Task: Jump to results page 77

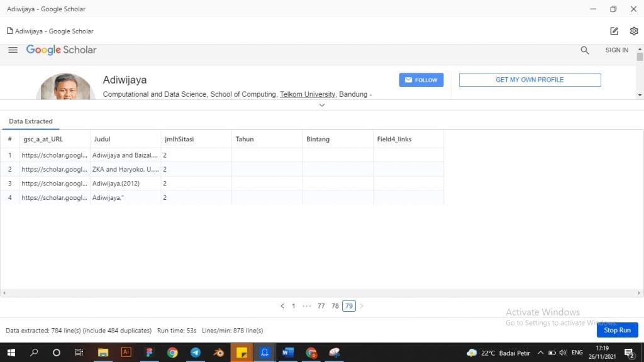Action: click(x=321, y=306)
